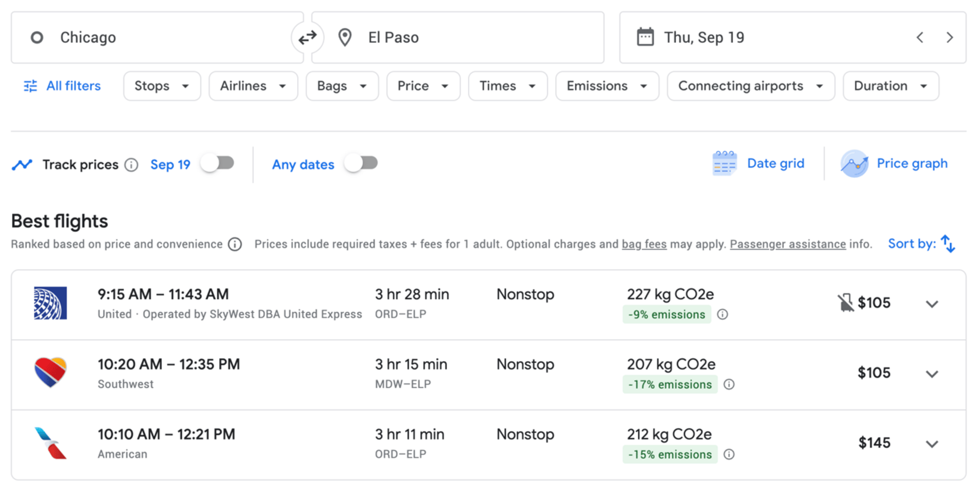Go to previous date with left chevron
This screenshot has height=491, width=980.
920,38
